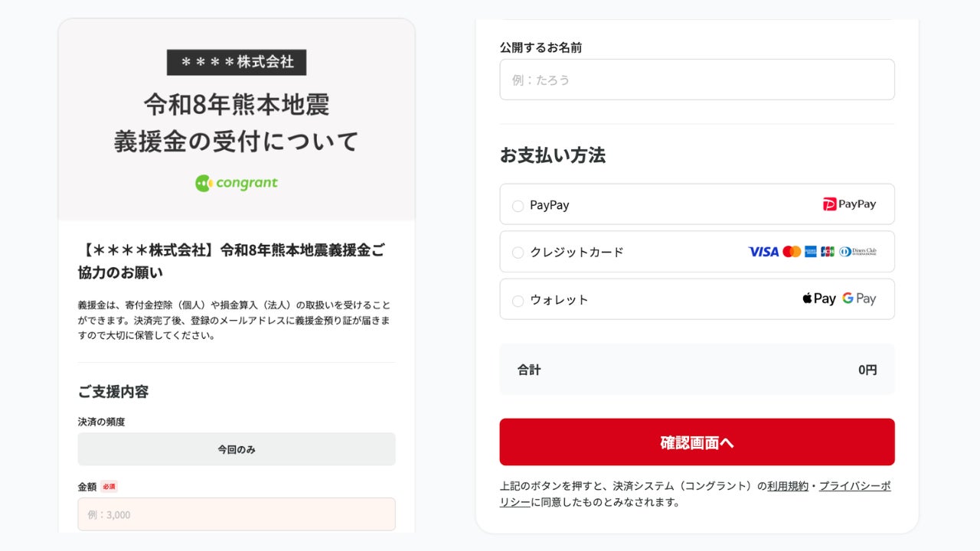Select the ウォレット payment radio button
Viewport: 980px width, 551px height.
coord(518,301)
